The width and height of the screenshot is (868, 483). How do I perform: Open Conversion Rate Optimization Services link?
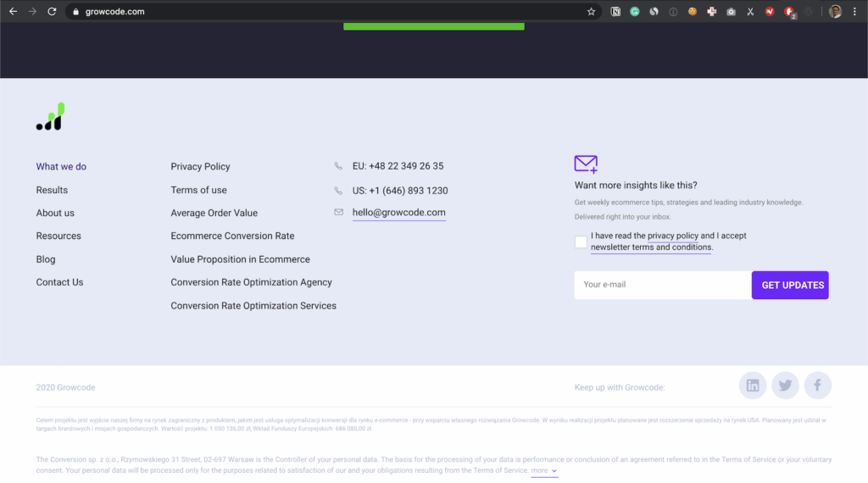point(253,305)
